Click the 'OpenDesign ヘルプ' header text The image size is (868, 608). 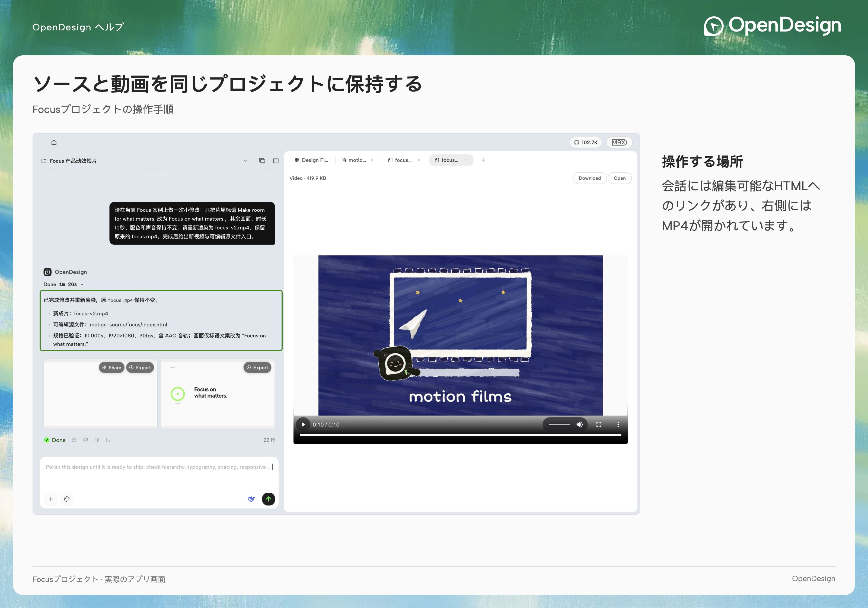pos(78,27)
